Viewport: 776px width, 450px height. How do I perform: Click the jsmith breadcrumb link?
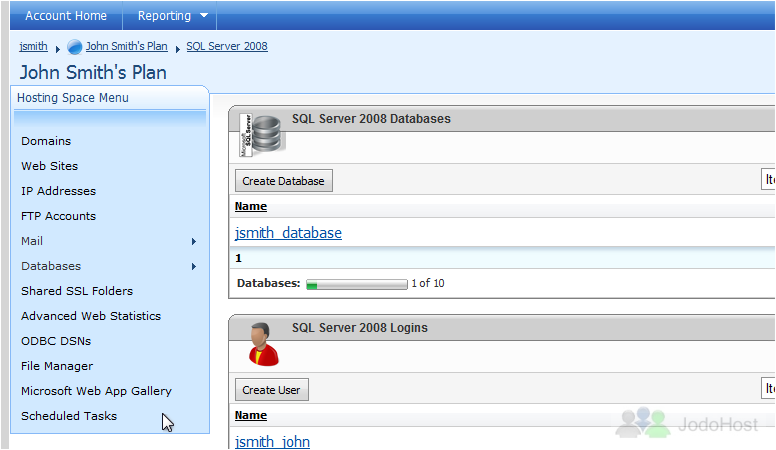[33, 47]
